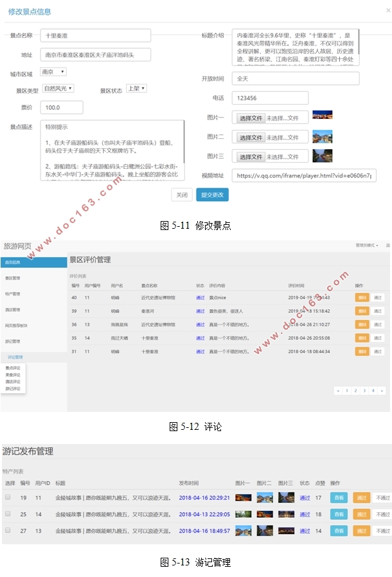Go to comment list page 4
392x577 pixels.
pyautogui.click(x=373, y=391)
